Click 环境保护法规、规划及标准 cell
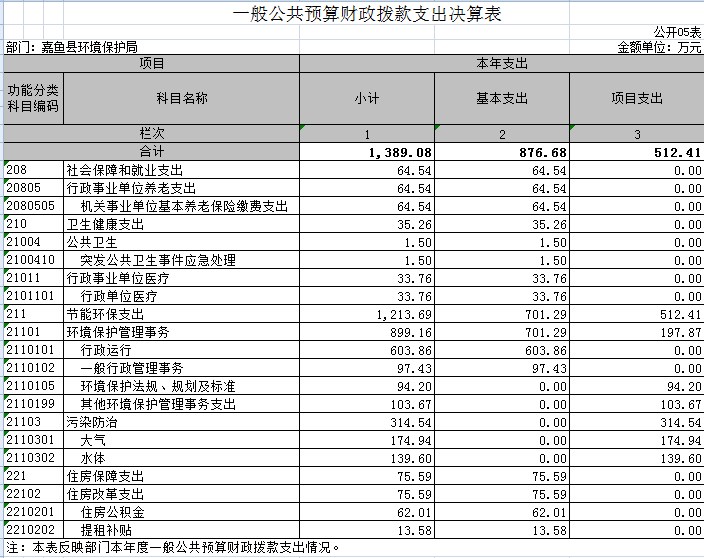The width and height of the screenshot is (704, 558). (182, 386)
